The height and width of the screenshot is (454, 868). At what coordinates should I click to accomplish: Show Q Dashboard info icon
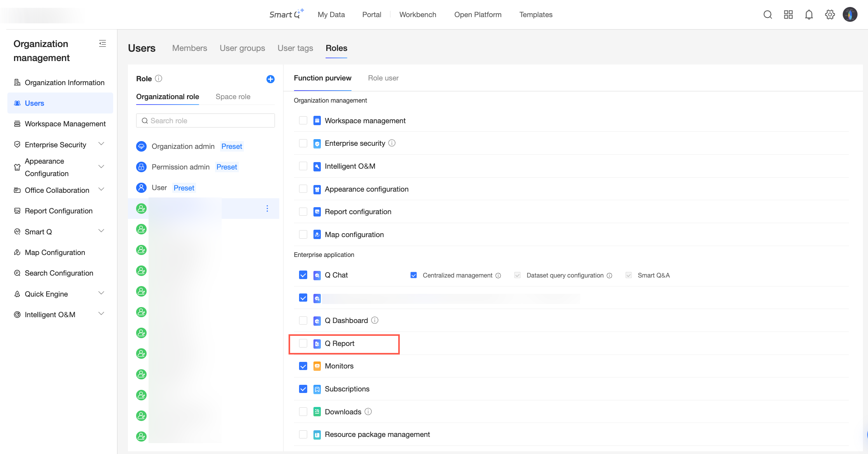(374, 320)
